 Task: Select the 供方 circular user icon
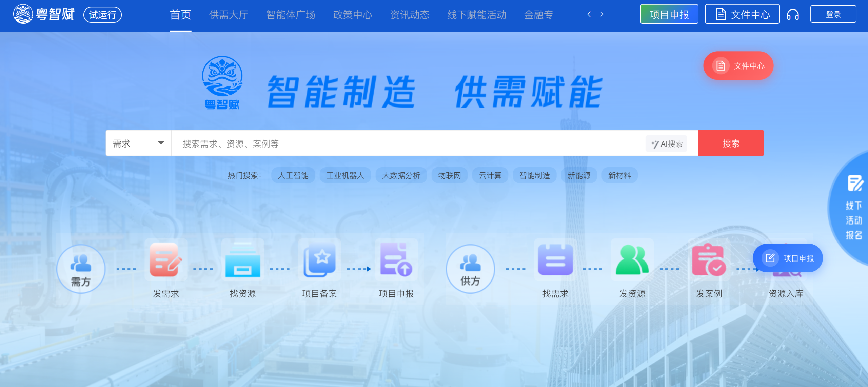[470, 269]
